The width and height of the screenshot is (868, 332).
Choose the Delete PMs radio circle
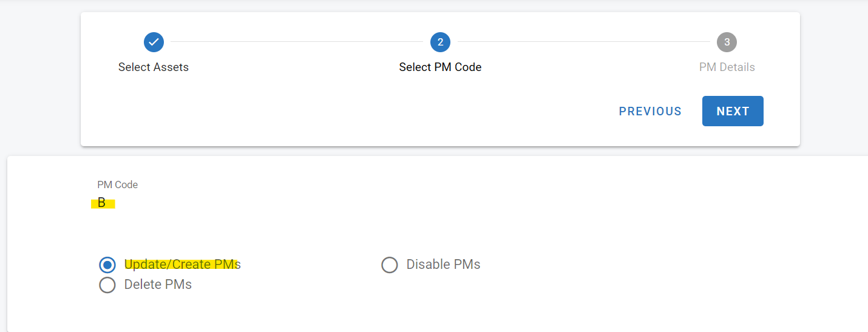107,285
